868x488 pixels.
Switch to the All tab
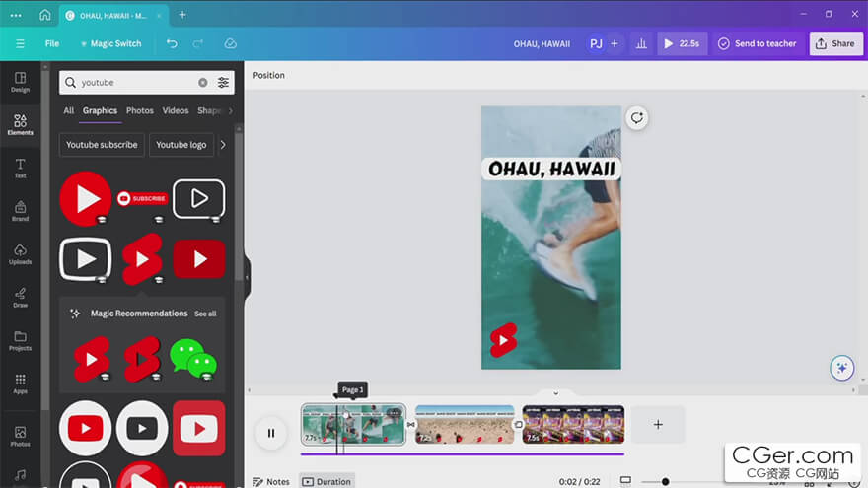[x=69, y=110]
